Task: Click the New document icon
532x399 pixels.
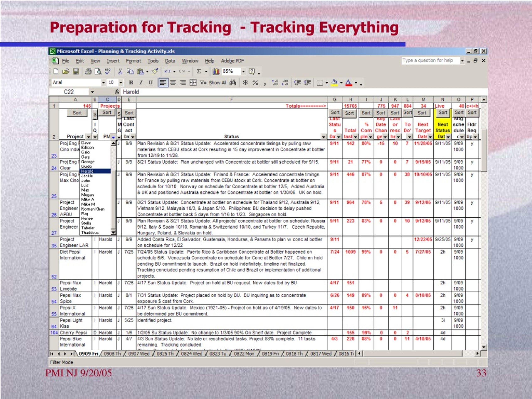Action: 56,71
